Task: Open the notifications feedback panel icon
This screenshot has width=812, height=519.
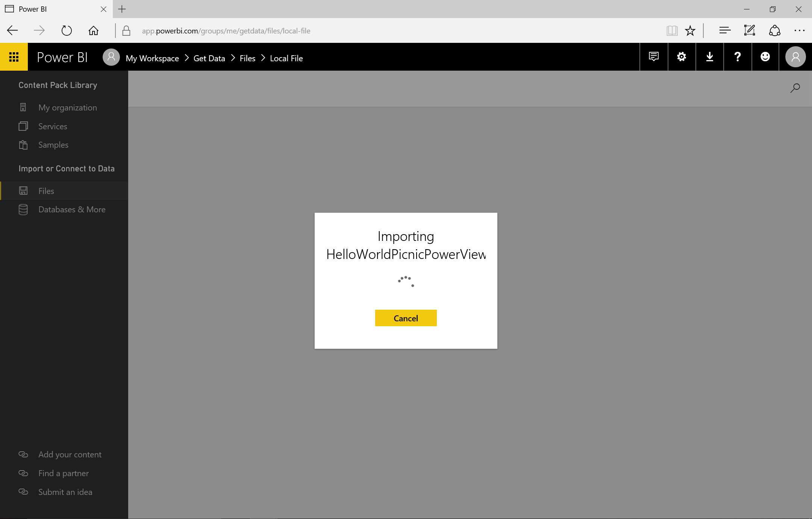Action: (653, 57)
